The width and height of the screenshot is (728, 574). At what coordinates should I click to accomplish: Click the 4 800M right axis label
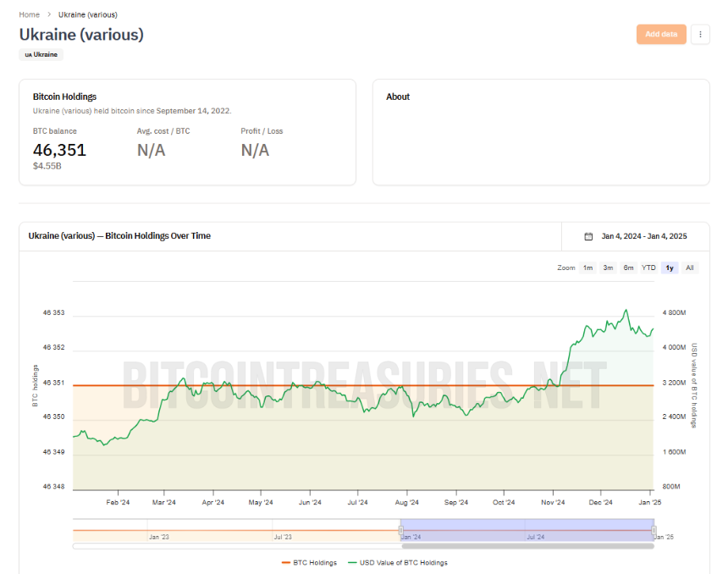coord(674,312)
